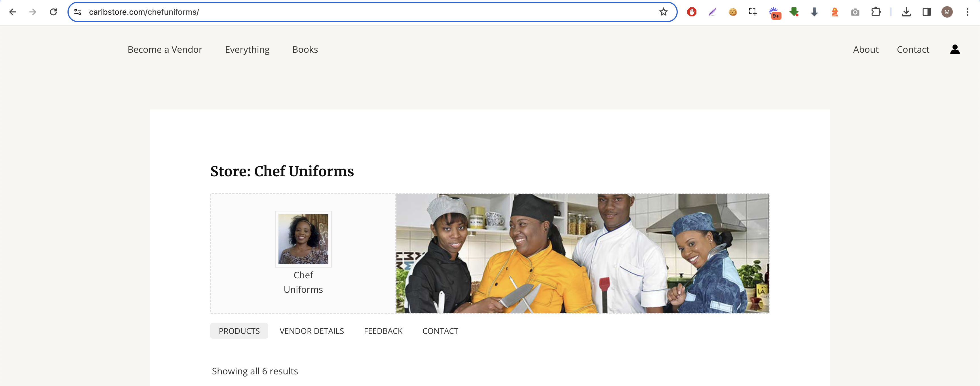
Task: Open the orange figure extension icon
Action: (x=835, y=12)
